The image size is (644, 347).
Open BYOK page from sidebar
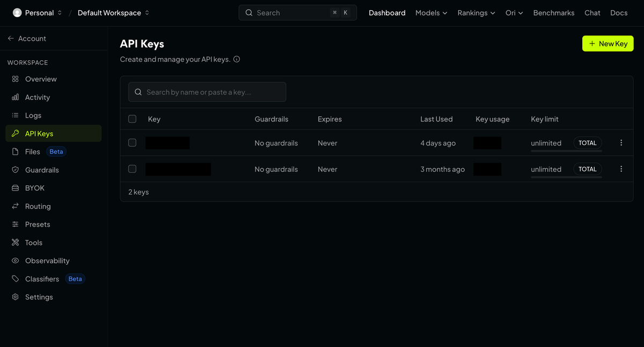54,188
